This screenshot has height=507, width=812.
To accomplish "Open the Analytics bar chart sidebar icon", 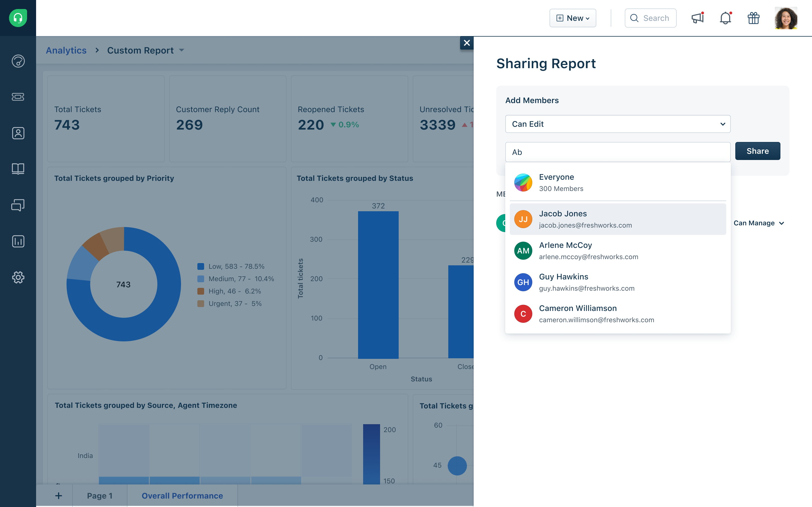I will coord(18,241).
